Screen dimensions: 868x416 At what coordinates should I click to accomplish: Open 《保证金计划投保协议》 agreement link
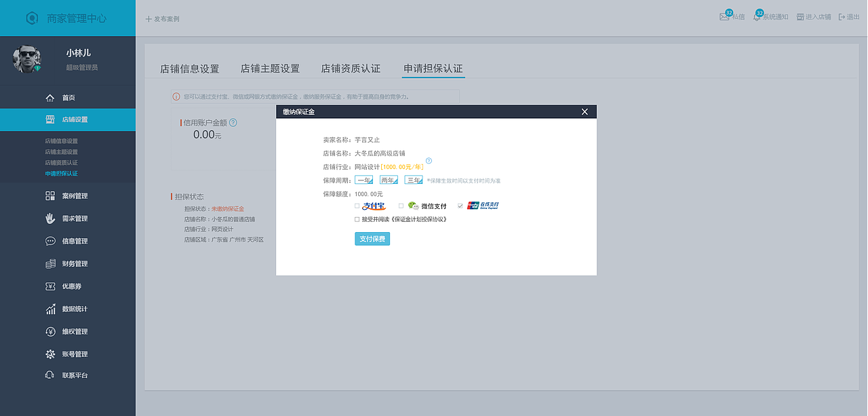tap(419, 219)
